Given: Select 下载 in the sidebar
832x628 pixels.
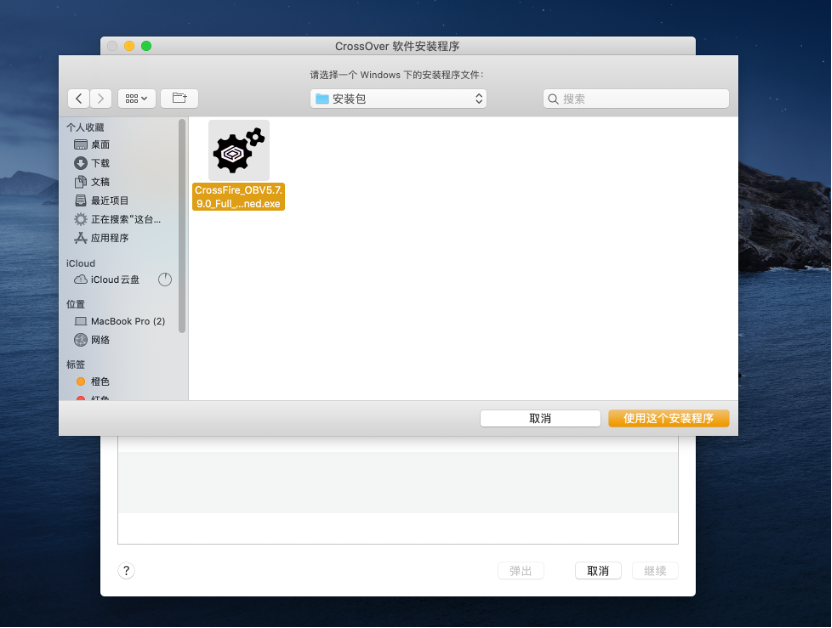Looking at the screenshot, I should 100,163.
